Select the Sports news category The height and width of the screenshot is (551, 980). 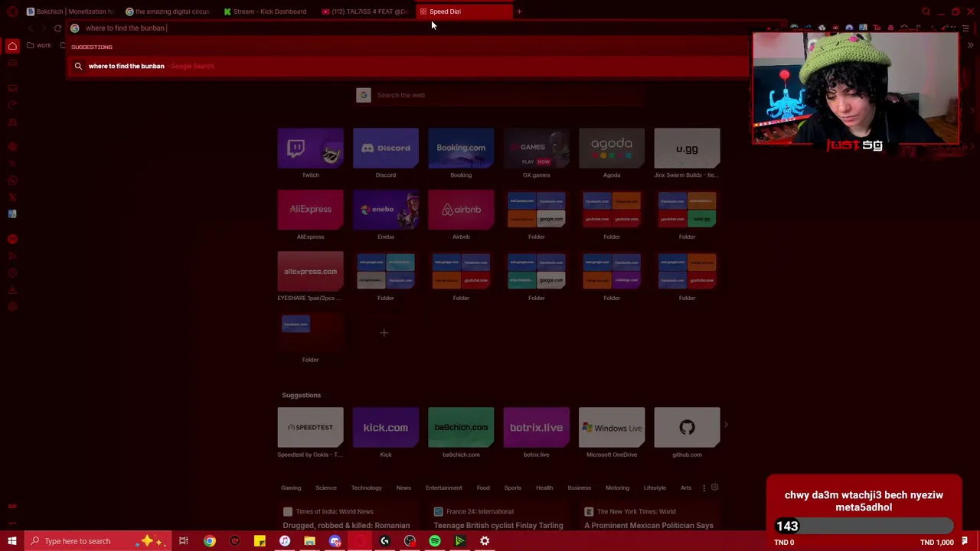tap(513, 488)
